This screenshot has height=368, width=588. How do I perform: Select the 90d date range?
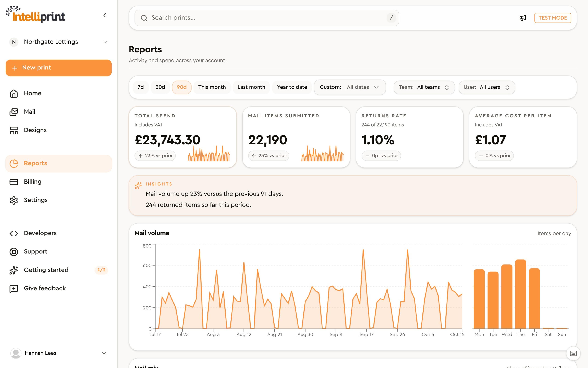pos(181,87)
